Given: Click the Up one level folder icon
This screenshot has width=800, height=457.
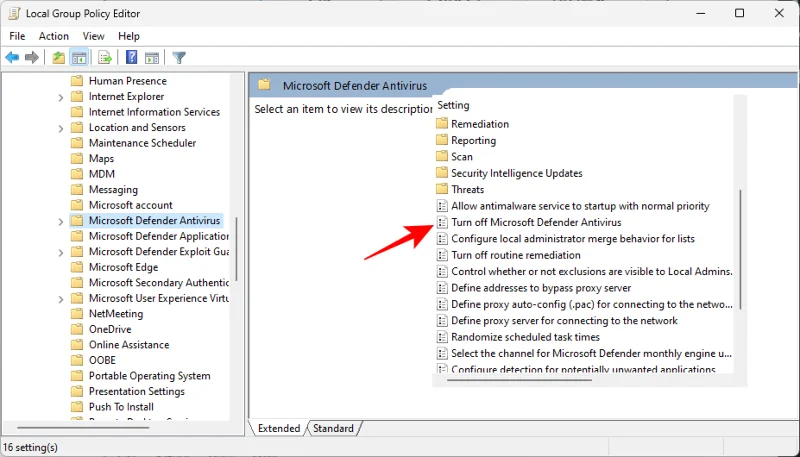Looking at the screenshot, I should (59, 58).
